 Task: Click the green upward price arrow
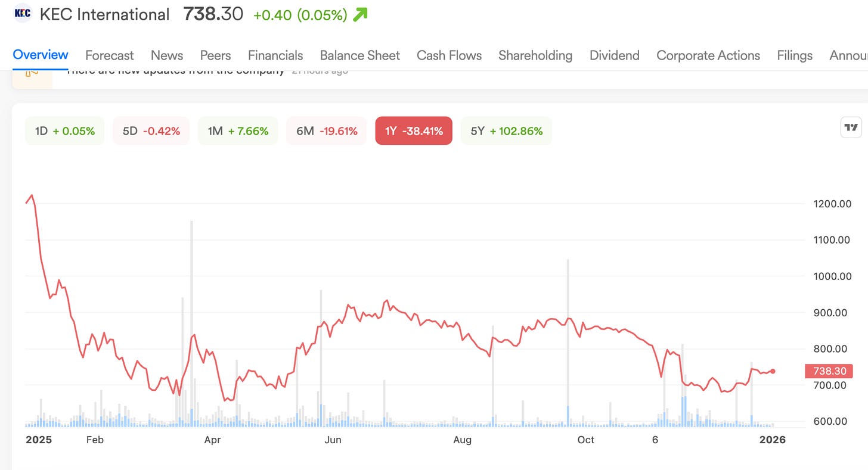(360, 14)
